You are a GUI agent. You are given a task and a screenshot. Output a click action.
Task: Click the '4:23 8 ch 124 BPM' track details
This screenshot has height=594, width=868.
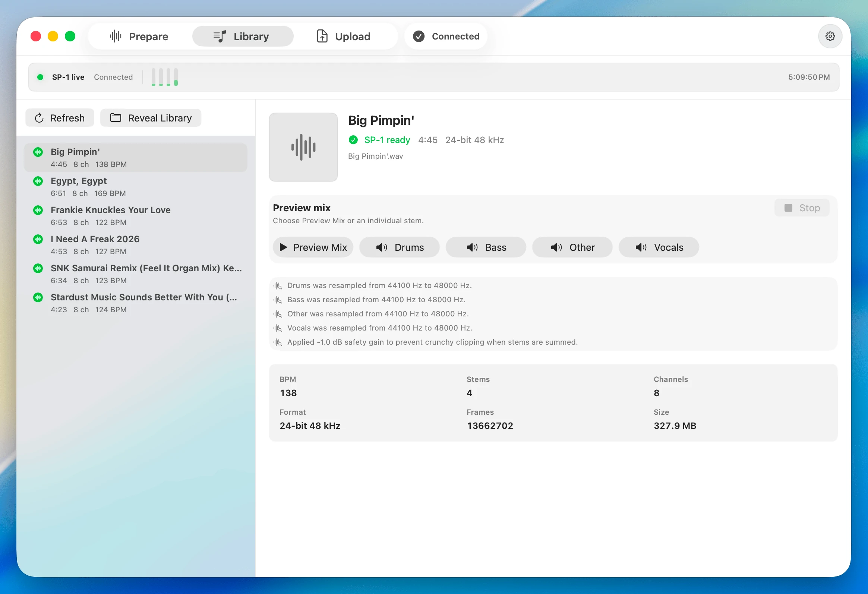click(x=89, y=310)
